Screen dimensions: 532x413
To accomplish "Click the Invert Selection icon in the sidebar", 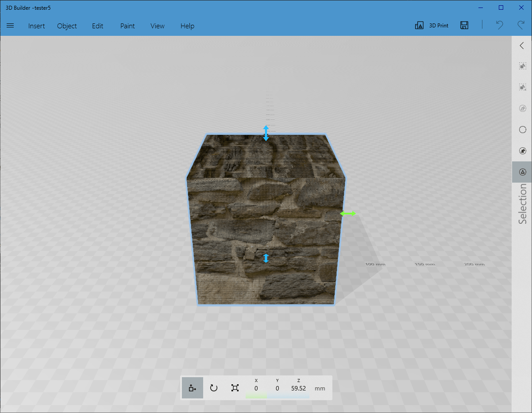I will click(x=522, y=108).
